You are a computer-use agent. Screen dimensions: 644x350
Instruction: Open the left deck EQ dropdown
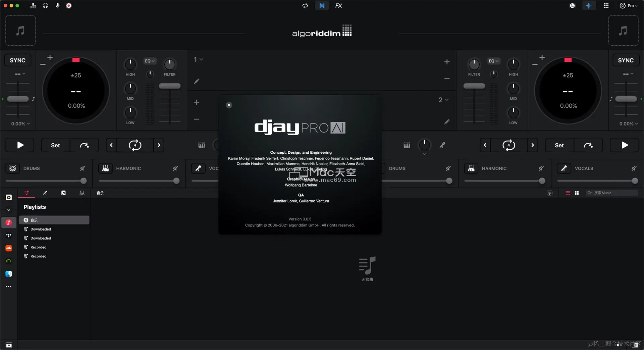[150, 61]
